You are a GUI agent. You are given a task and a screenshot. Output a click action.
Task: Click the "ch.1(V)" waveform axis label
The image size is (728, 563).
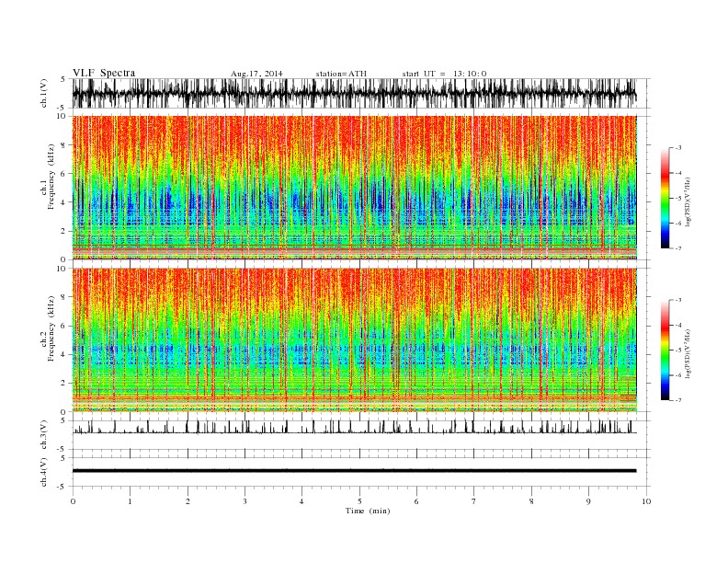tap(44, 93)
